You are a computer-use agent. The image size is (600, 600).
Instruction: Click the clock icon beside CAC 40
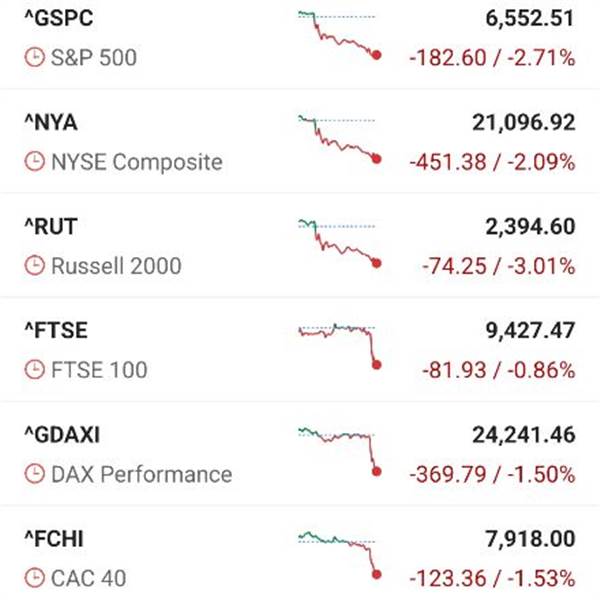point(34,578)
